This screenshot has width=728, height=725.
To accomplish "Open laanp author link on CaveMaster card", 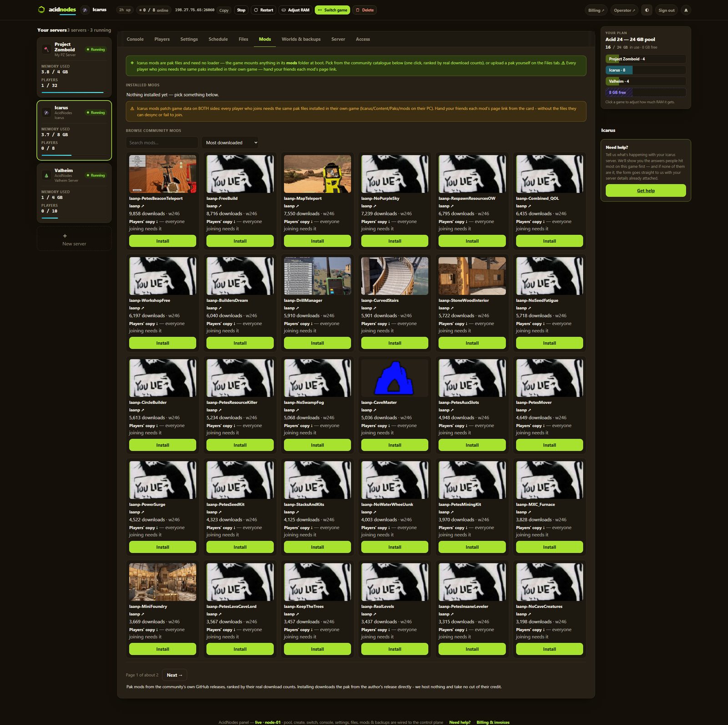I will [x=369, y=410].
